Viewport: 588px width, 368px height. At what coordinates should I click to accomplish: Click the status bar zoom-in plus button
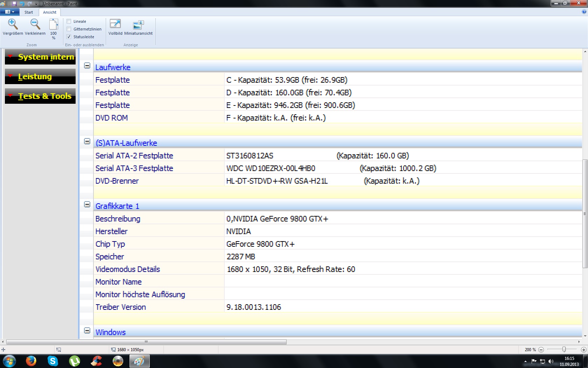583,350
